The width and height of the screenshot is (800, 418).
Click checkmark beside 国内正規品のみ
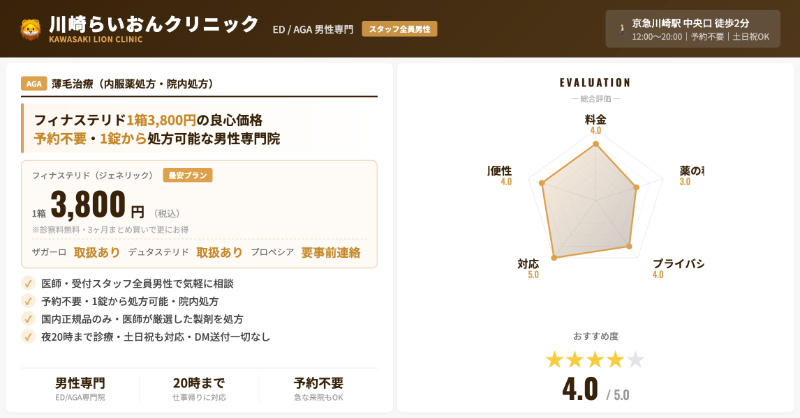point(28,319)
